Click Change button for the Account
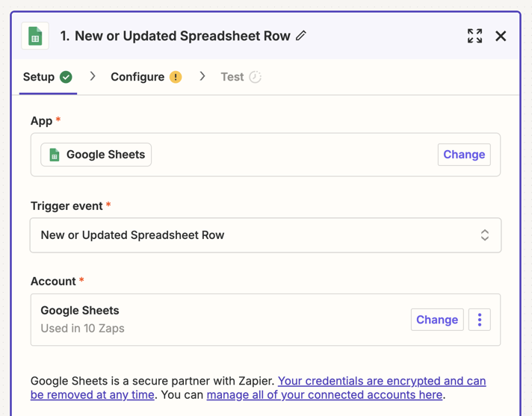532x416 pixels. [437, 320]
